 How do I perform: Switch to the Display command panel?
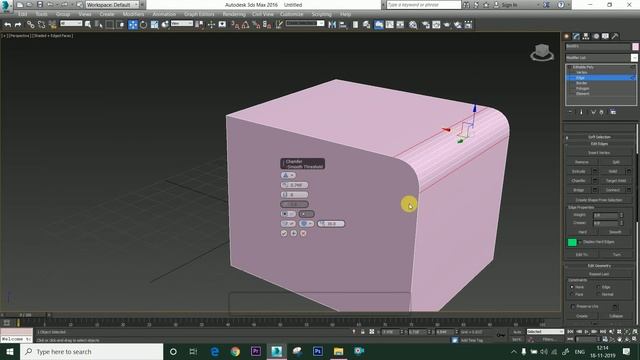click(605, 36)
